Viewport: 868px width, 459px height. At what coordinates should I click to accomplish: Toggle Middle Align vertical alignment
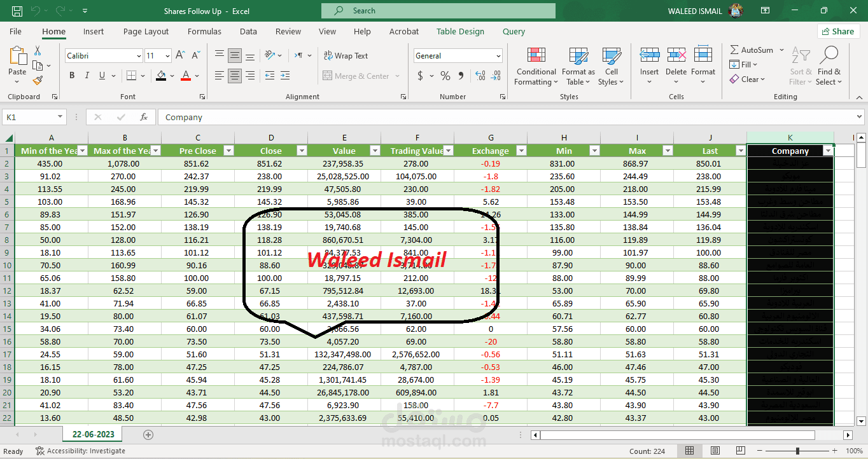point(235,55)
